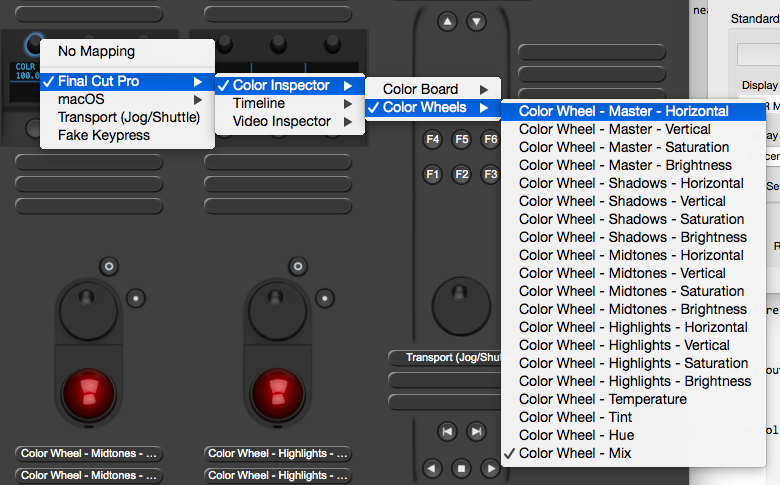Choose Fake Keypress mapping
This screenshot has width=780, height=485.
pos(127,135)
